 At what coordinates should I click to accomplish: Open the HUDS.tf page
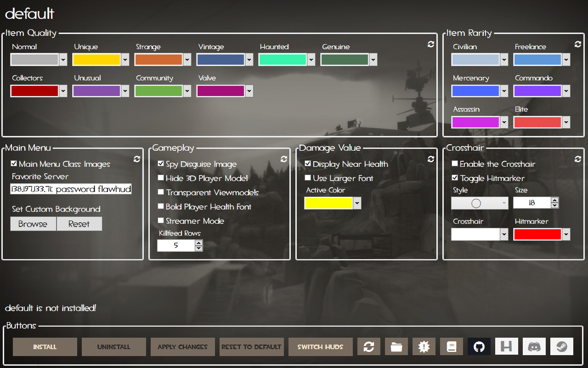click(506, 346)
